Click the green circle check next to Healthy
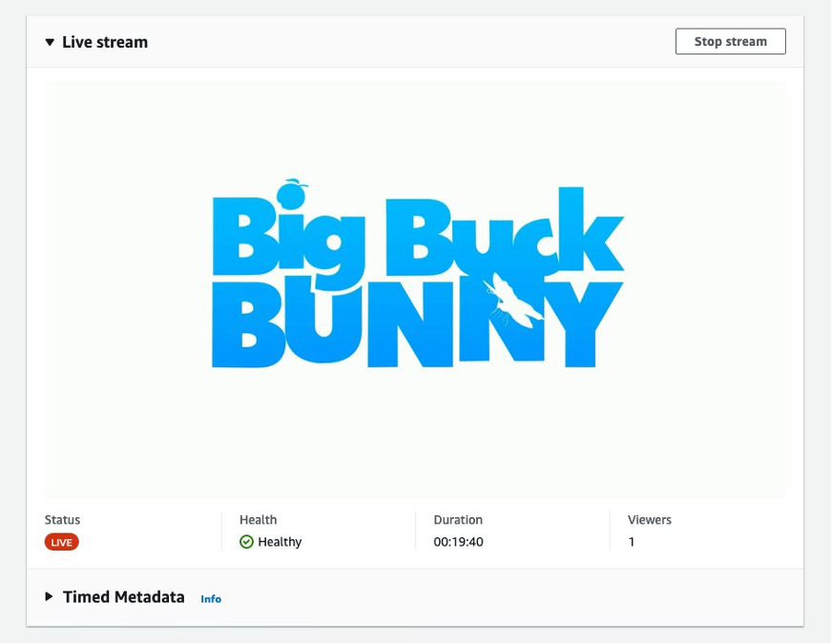Viewport: 832px width, 644px height. coord(246,542)
